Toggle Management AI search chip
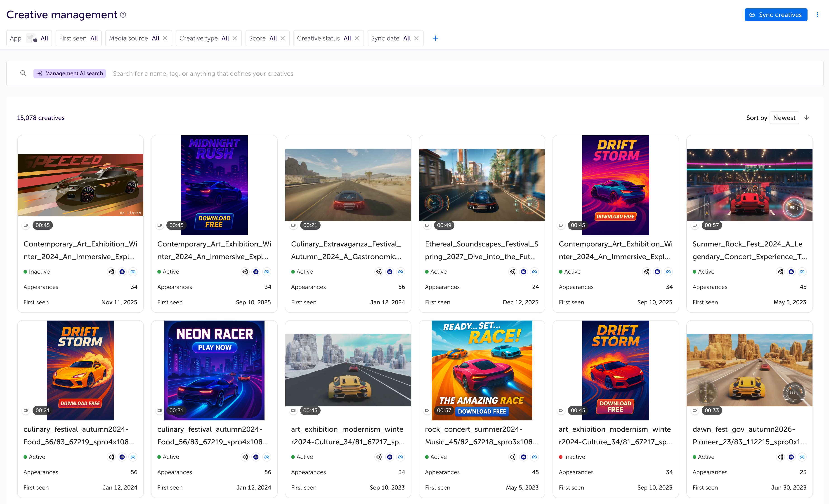This screenshot has width=829, height=504. (70, 73)
